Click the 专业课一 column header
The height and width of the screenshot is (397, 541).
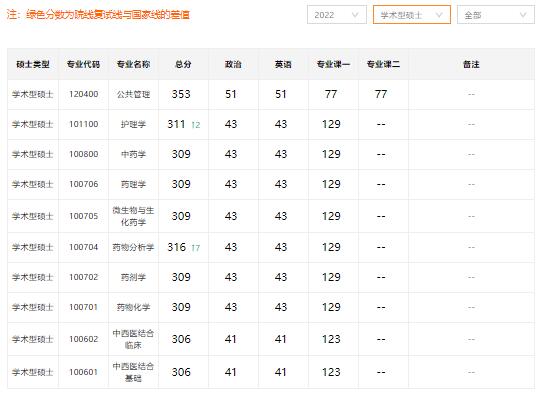(333, 64)
